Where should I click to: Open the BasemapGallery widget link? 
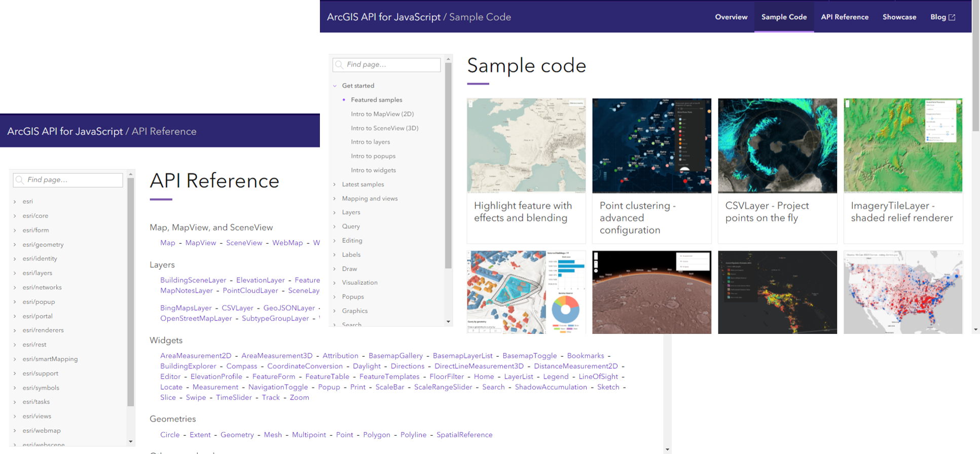pos(395,356)
